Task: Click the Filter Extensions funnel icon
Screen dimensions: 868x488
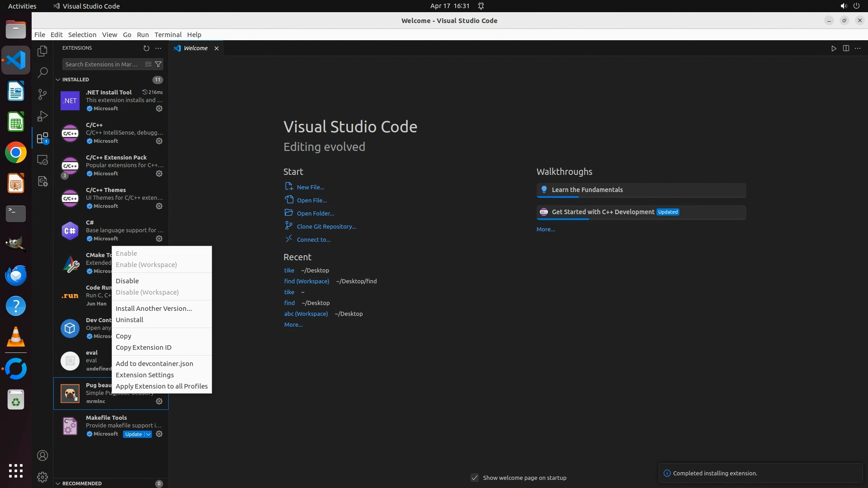Action: click(x=158, y=64)
